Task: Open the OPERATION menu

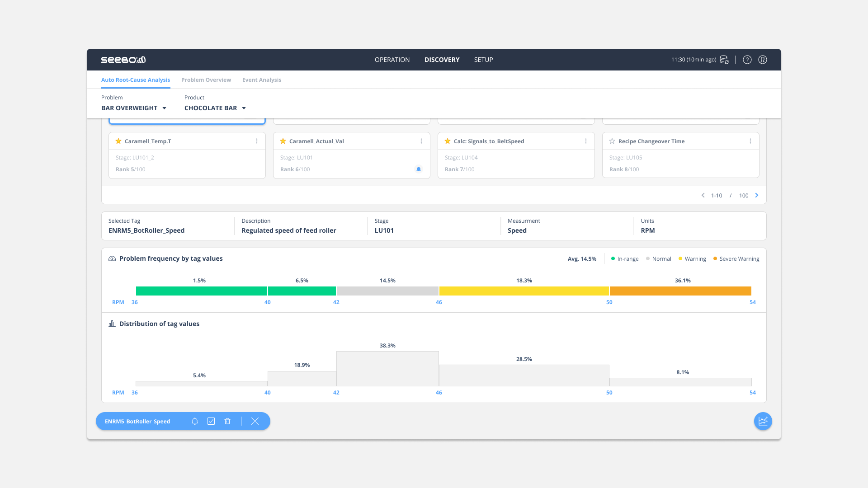Action: click(392, 60)
